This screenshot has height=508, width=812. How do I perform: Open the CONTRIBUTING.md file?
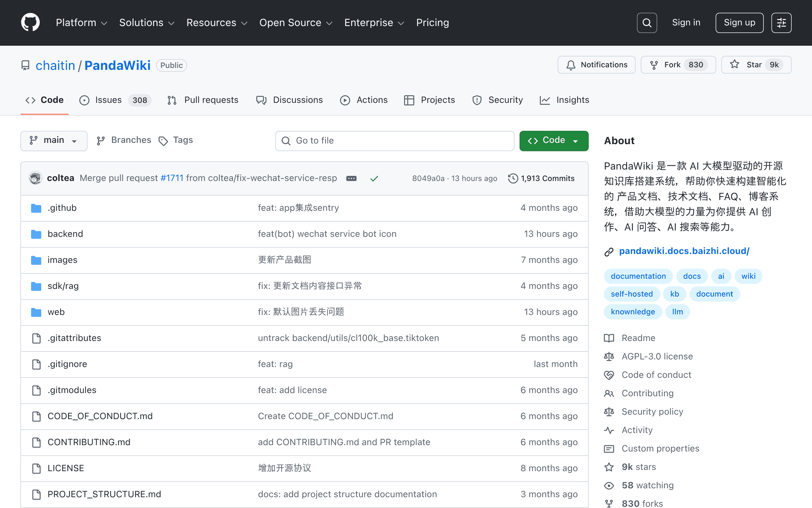(x=89, y=442)
